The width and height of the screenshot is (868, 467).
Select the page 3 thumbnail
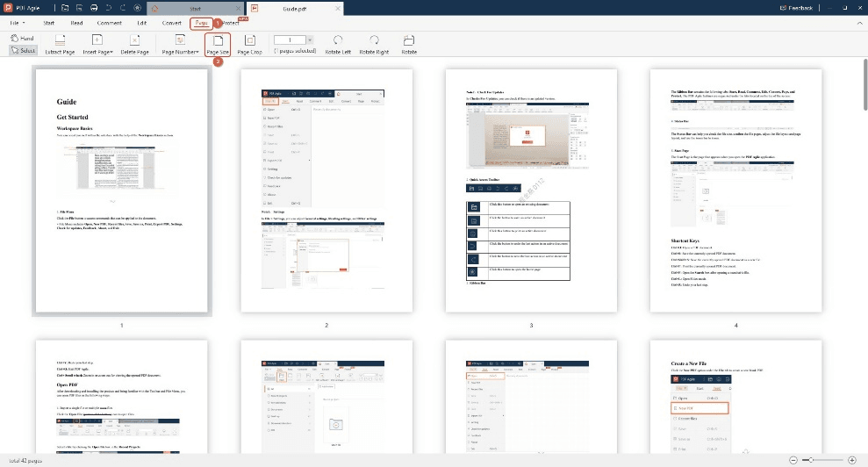(532, 190)
